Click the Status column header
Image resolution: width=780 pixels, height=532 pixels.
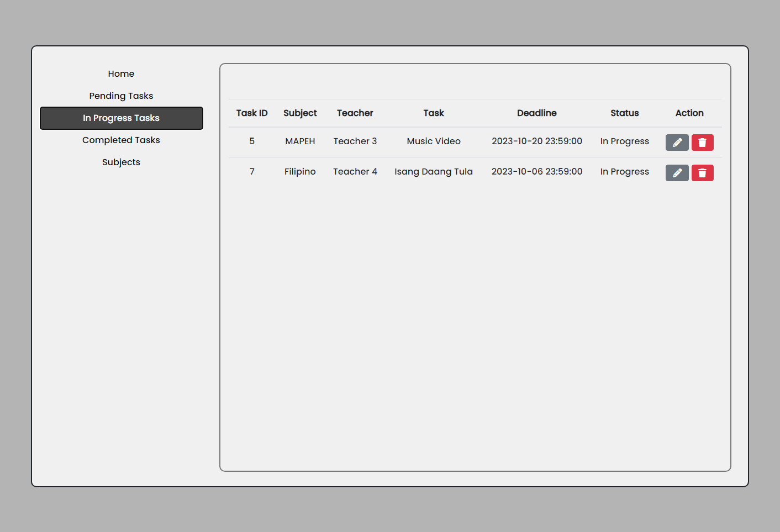click(x=625, y=113)
